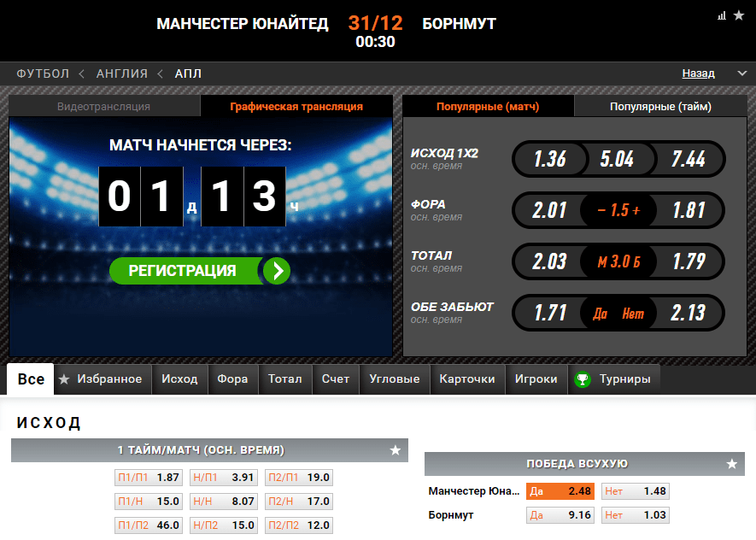Screen dimensions: 756x540
Task: Pick handicap odds 2.01
Action: [x=548, y=210]
